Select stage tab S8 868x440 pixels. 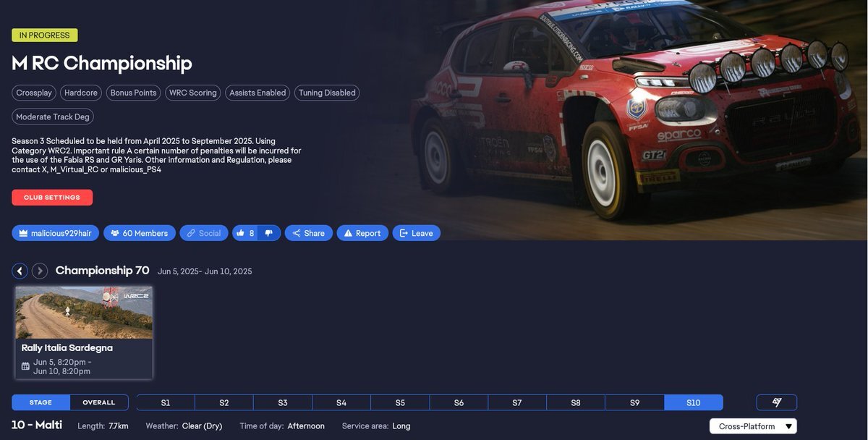click(576, 402)
